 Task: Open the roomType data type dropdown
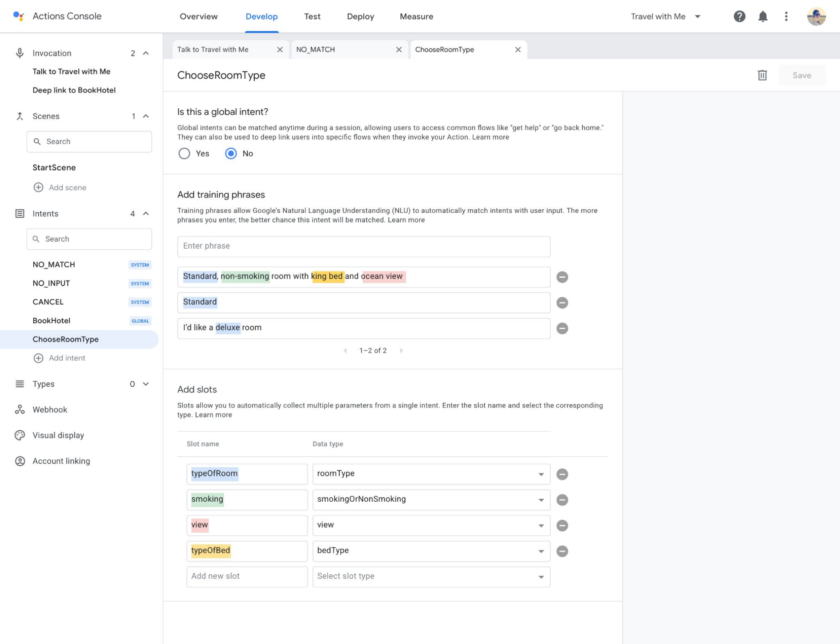[x=431, y=474]
